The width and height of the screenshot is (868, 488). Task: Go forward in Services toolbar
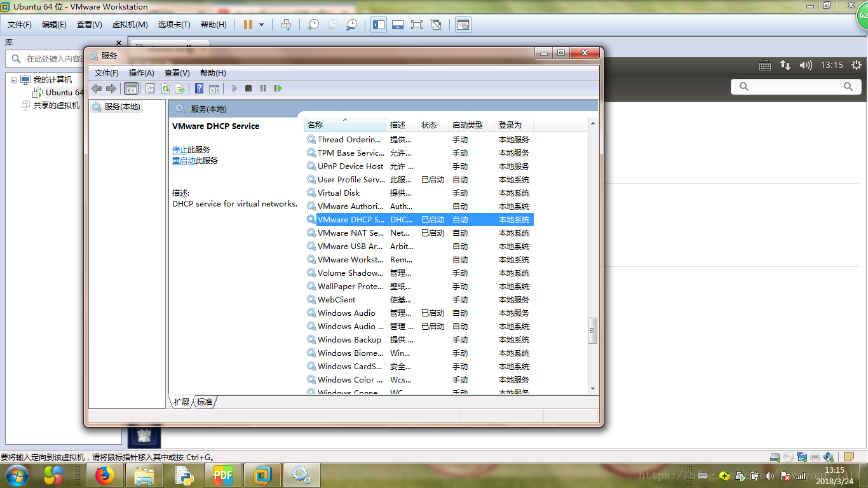(x=111, y=88)
